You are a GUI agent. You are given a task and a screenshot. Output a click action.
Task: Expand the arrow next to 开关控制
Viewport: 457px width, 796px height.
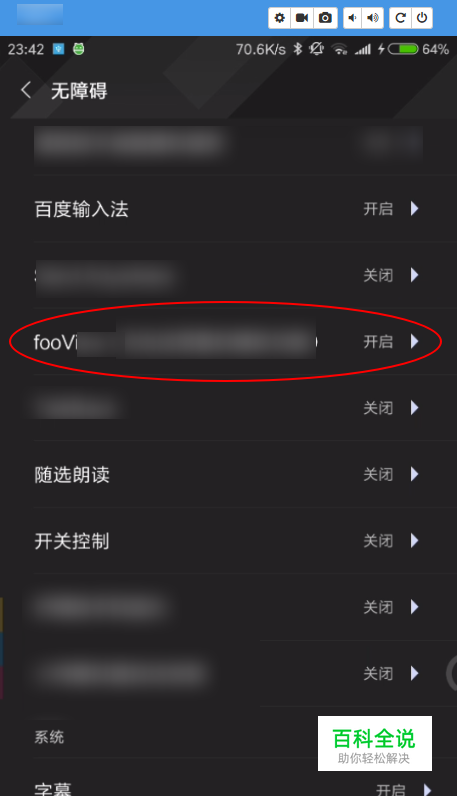(x=414, y=541)
